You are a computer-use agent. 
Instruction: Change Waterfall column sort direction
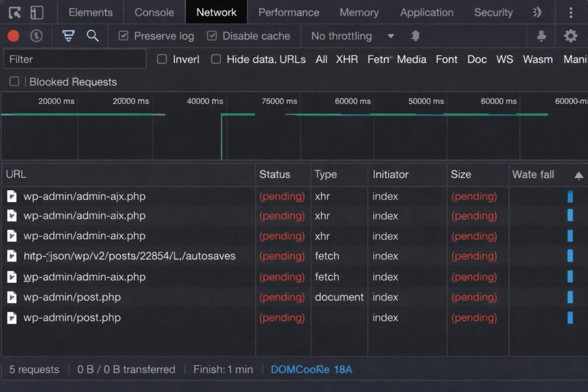click(x=579, y=174)
